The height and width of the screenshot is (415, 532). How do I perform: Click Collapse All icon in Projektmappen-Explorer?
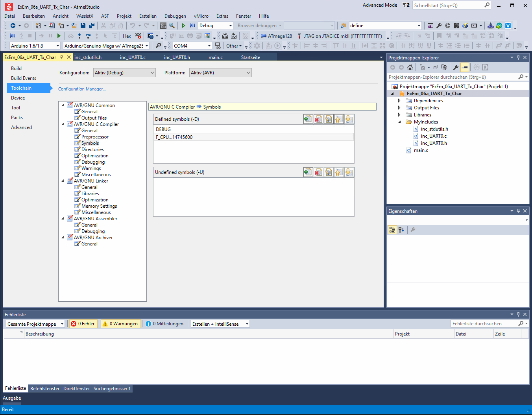[436, 67]
